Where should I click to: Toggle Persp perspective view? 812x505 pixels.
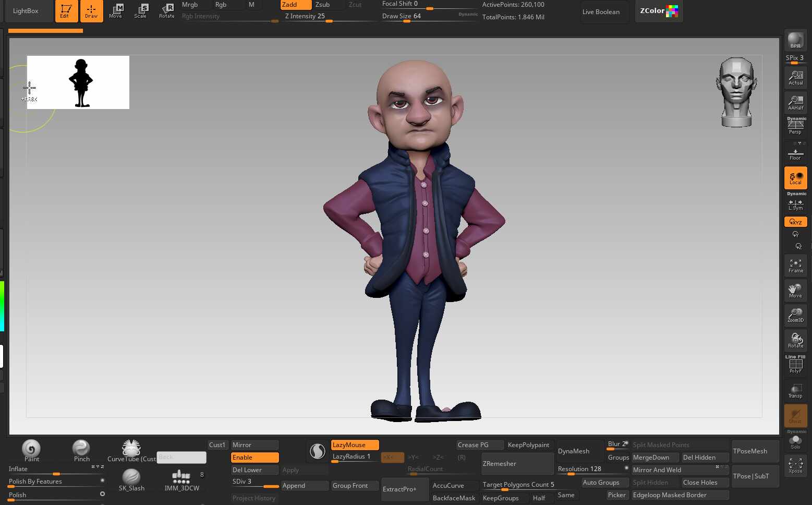click(796, 126)
